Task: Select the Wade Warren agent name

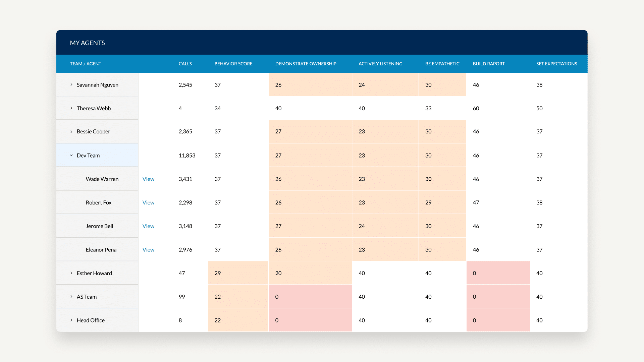Action: 102,179
